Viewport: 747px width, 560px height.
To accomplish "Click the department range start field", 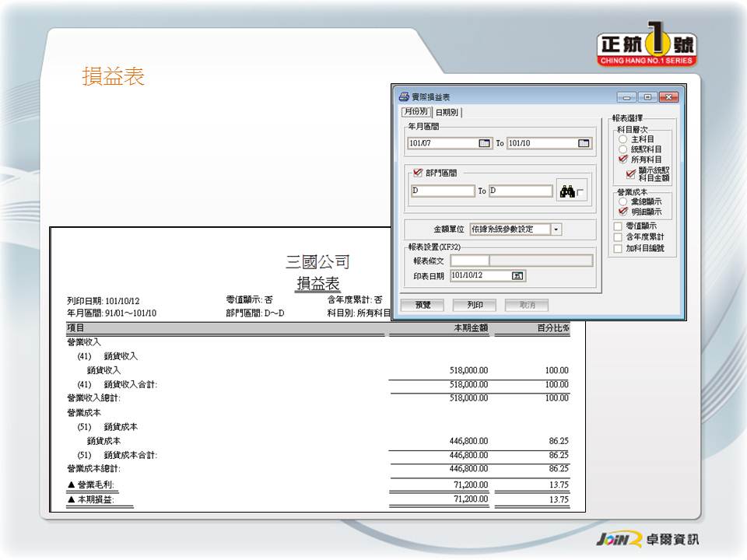I will pyautogui.click(x=442, y=191).
